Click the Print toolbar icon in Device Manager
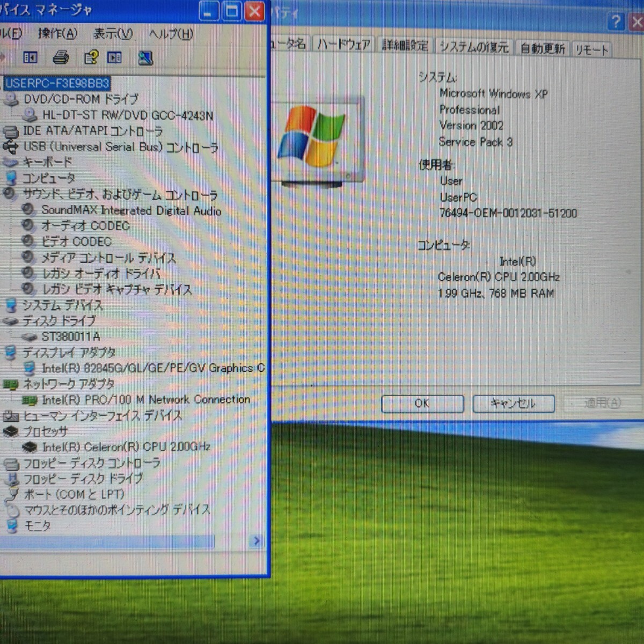This screenshot has width=644, height=644. tap(61, 57)
